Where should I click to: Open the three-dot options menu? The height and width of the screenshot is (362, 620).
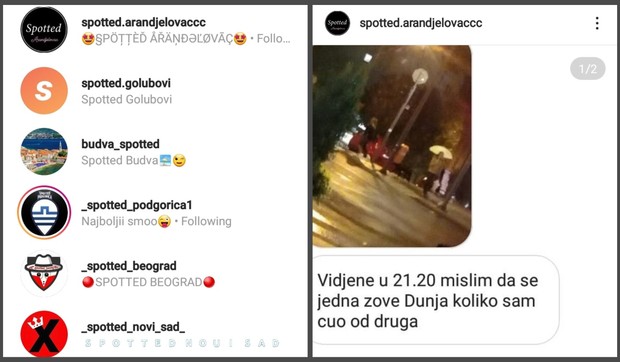597,23
